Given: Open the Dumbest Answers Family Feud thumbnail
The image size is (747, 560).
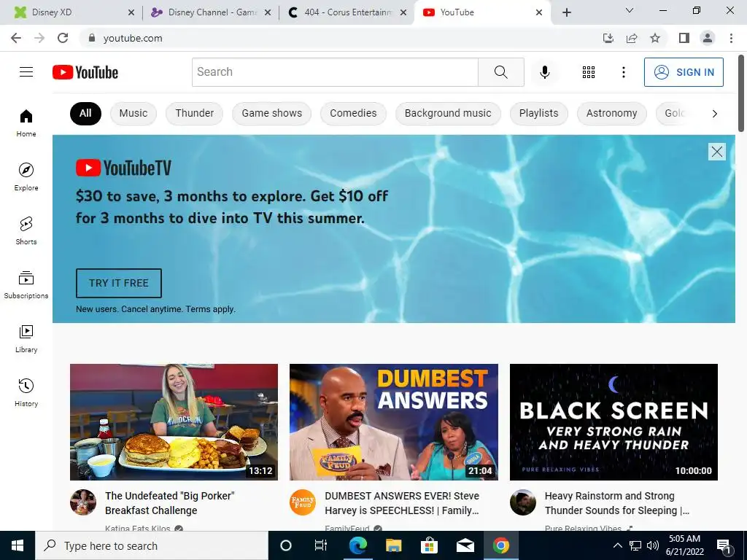Looking at the screenshot, I should [x=393, y=422].
